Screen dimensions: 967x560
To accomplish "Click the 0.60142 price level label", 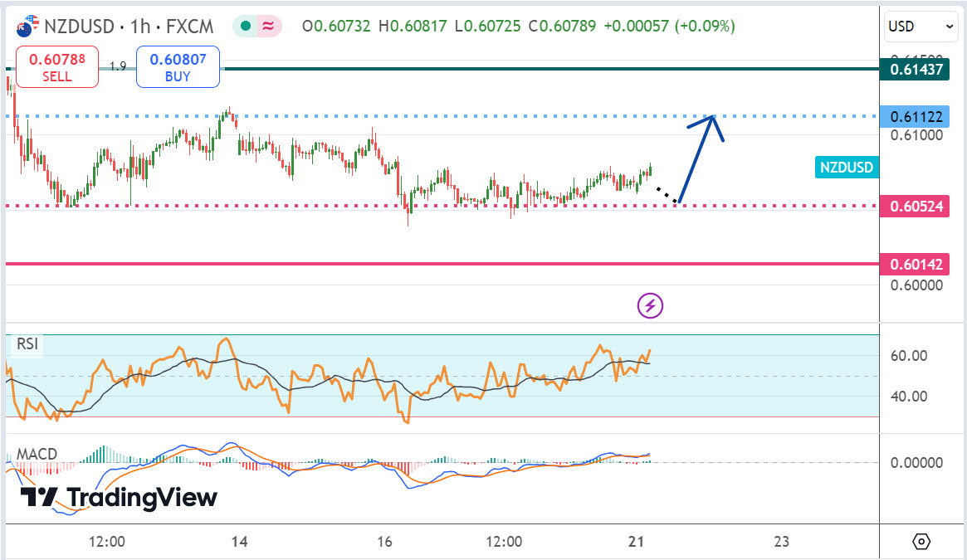I will 916,265.
